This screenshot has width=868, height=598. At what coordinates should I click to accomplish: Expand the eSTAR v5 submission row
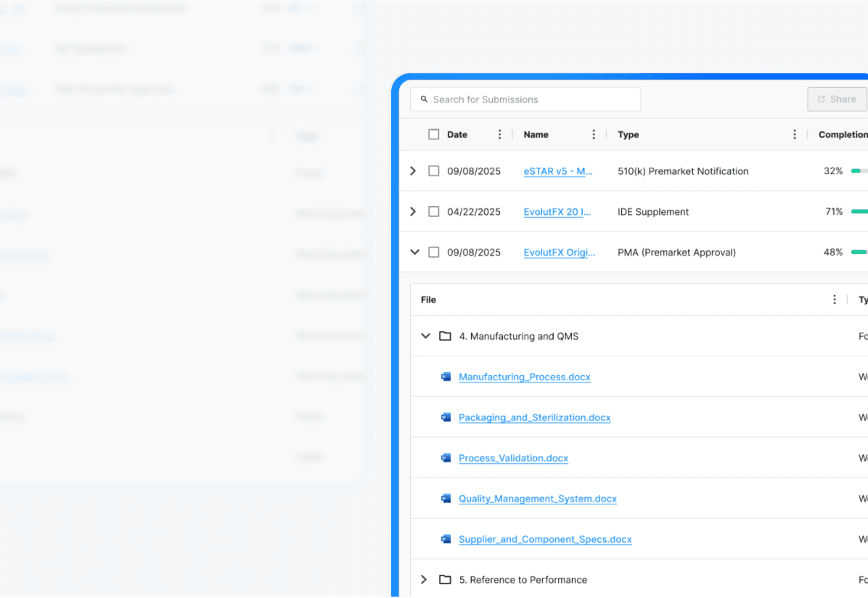413,171
